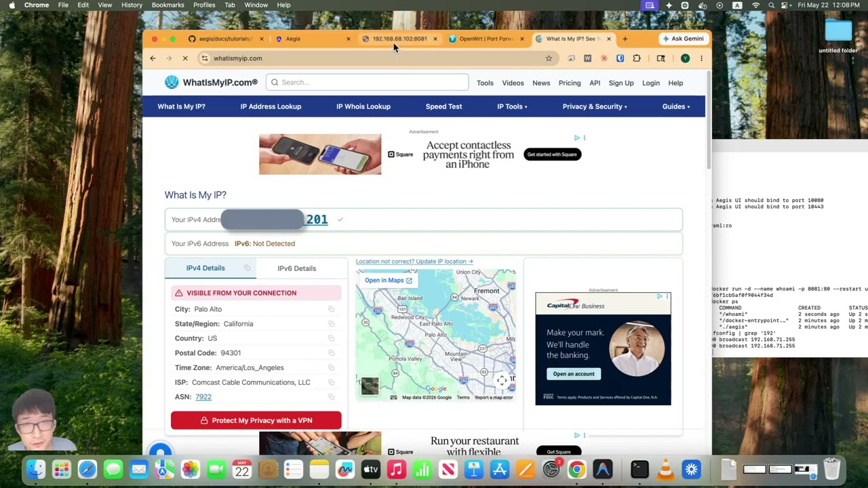This screenshot has height=488, width=868.
Task: Open Chrome from the Dock
Action: tap(577, 469)
